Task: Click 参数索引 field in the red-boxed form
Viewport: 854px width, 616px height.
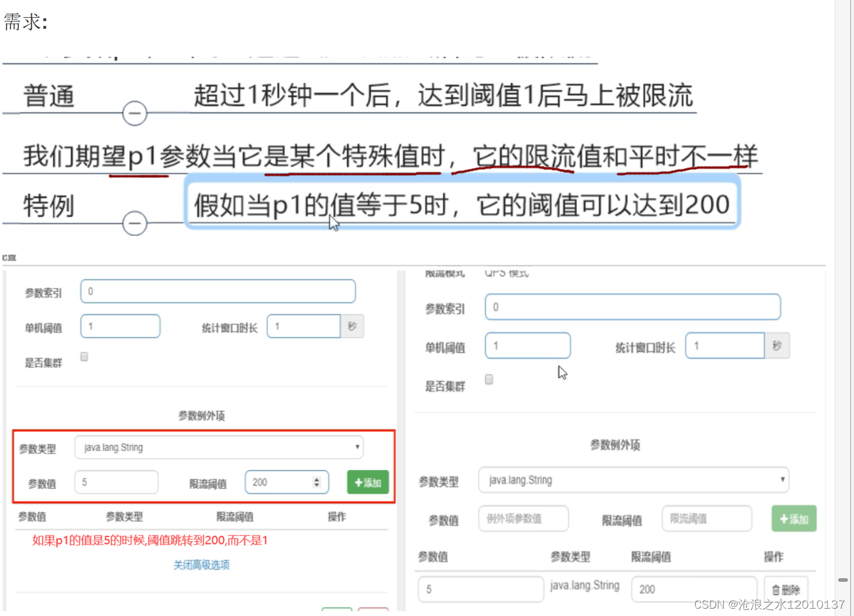Action: tap(218, 291)
